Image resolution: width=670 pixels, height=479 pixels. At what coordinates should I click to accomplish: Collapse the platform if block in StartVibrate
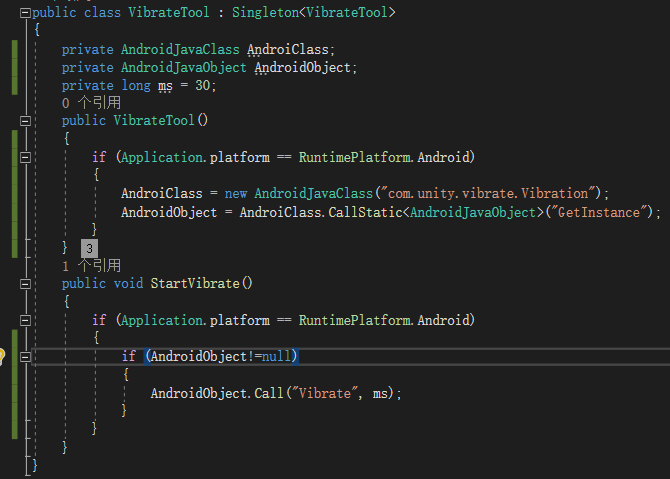pyautogui.click(x=26, y=320)
